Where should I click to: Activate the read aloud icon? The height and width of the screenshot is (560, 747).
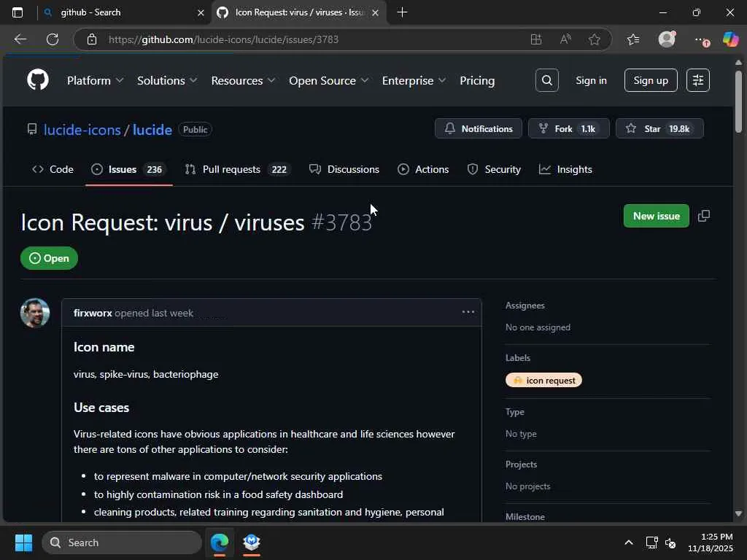click(x=565, y=39)
